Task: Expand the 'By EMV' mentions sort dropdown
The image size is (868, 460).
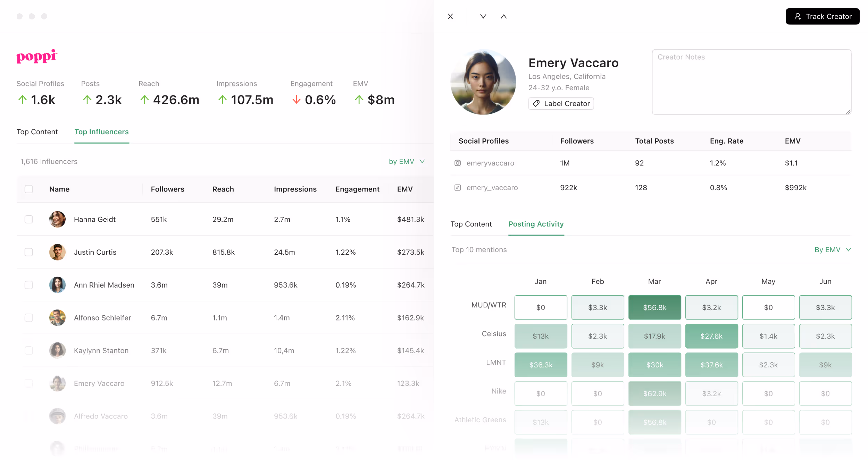Action: click(832, 250)
